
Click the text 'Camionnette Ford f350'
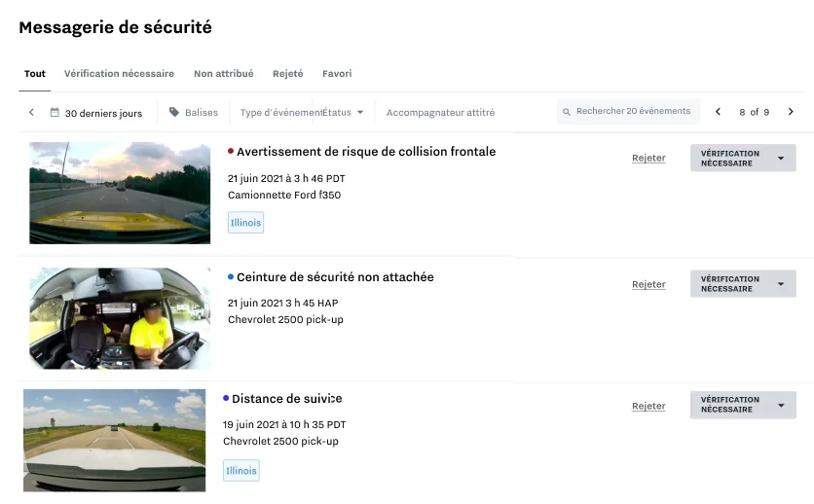coord(284,195)
